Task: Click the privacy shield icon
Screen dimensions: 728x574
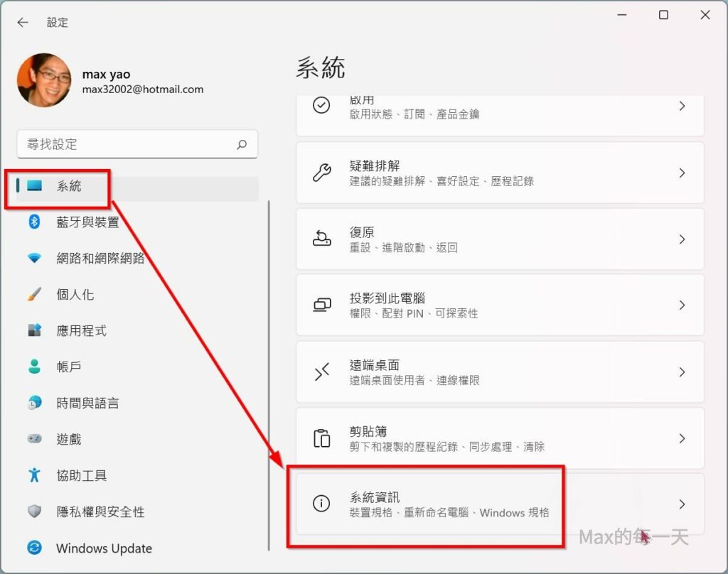Action: click(34, 511)
